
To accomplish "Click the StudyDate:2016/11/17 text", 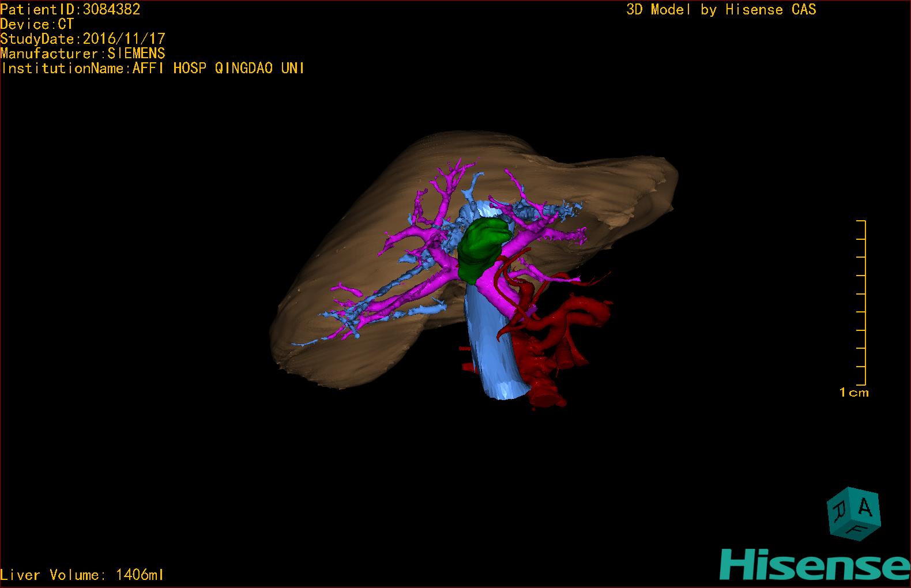I will 83,39.
